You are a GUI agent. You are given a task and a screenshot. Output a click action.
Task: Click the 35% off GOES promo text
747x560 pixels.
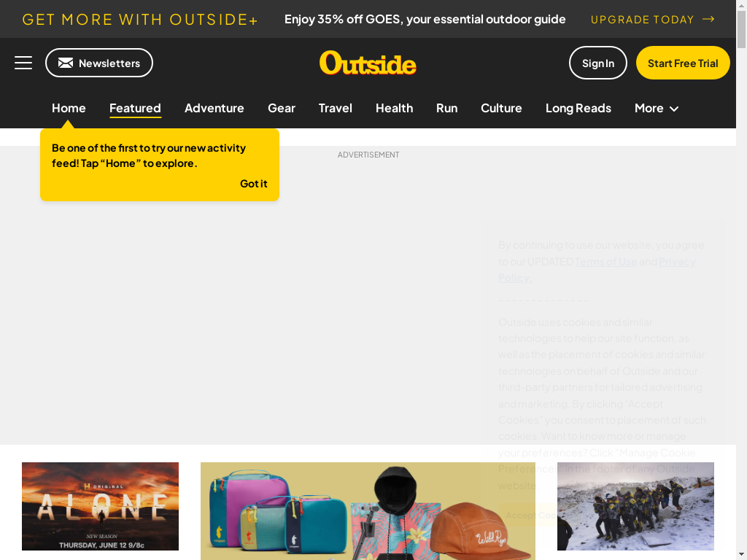pyautogui.click(x=425, y=19)
